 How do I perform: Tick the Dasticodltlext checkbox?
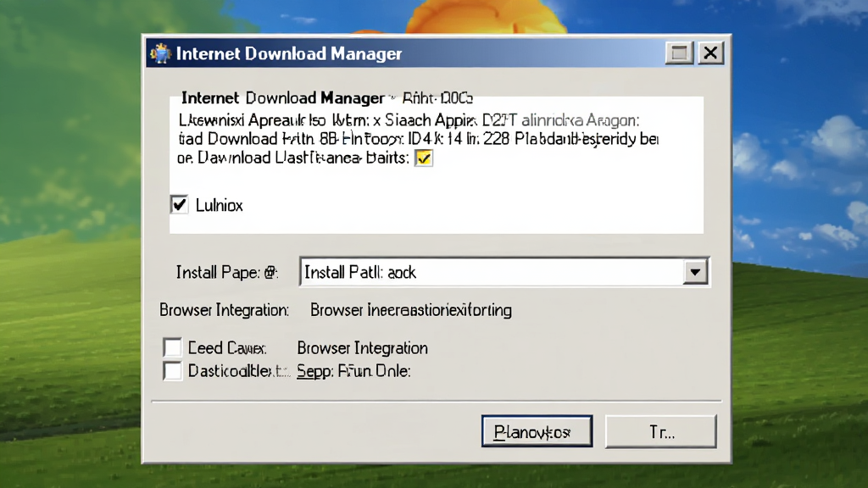tap(172, 371)
